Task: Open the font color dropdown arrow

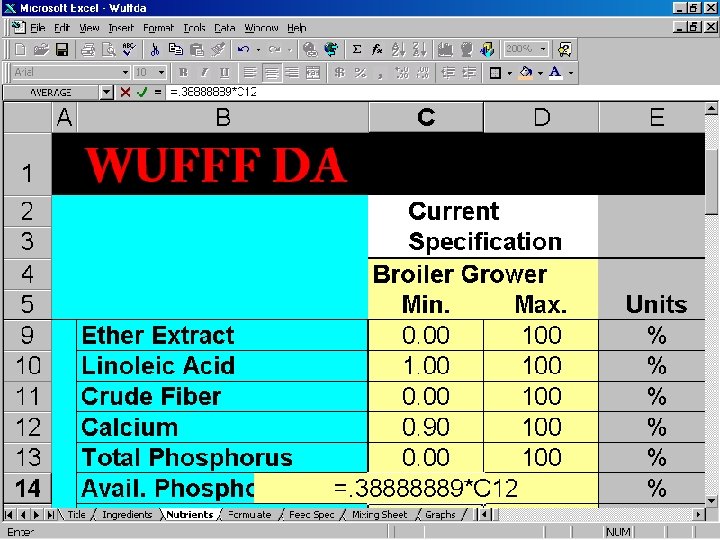Action: click(x=571, y=73)
